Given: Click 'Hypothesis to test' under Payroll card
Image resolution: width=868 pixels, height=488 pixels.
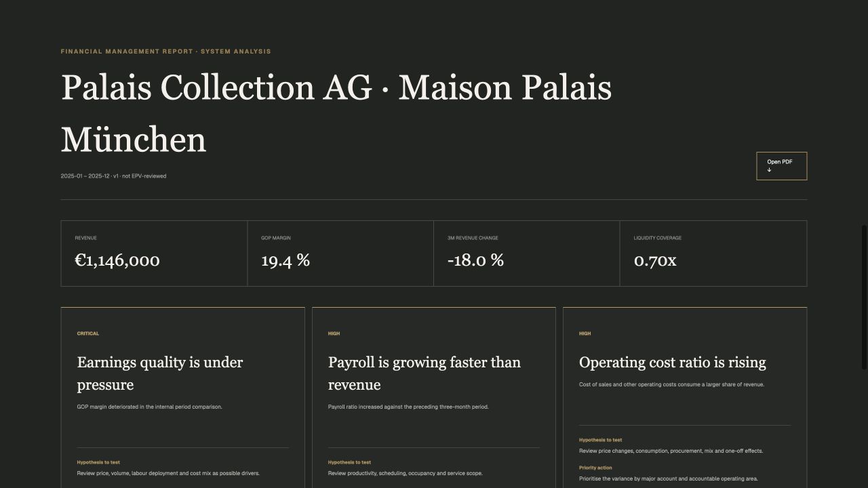Looking at the screenshot, I should (x=349, y=462).
